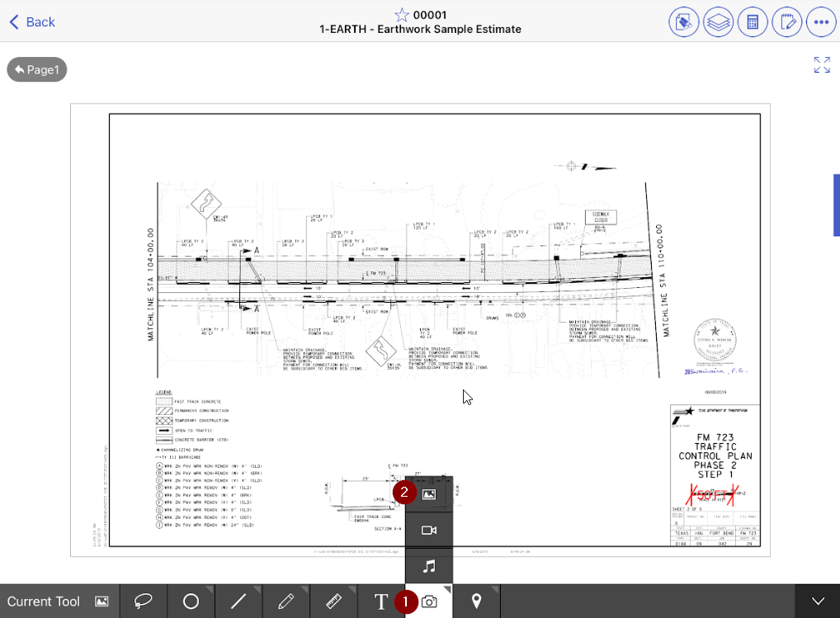Choose the Photo attachment option
This screenshot has width=840, height=618.
[x=430, y=492]
